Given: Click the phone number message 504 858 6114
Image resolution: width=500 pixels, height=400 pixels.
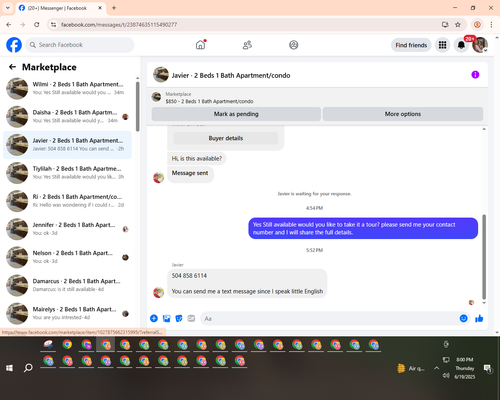Looking at the screenshot, I should [x=189, y=276].
